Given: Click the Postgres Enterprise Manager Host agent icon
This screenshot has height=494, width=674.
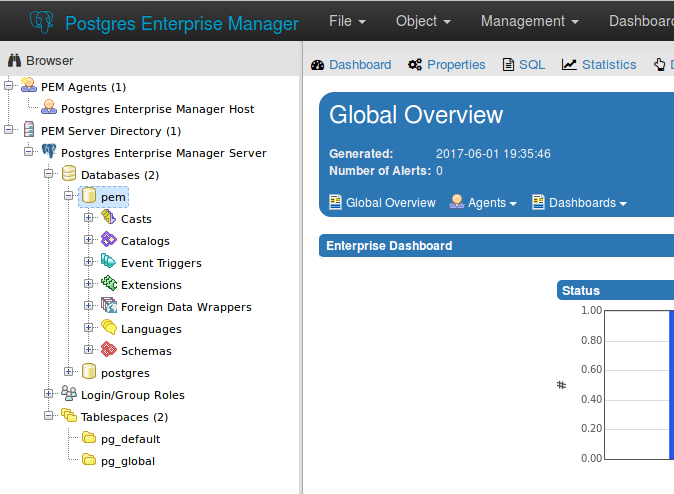Looking at the screenshot, I should 49,108.
